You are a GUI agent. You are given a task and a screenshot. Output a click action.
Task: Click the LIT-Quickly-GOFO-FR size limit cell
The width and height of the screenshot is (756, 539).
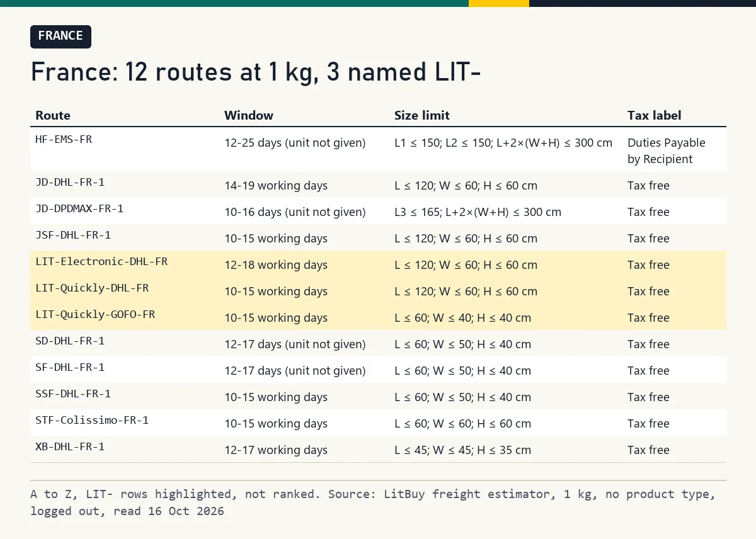[462, 318]
